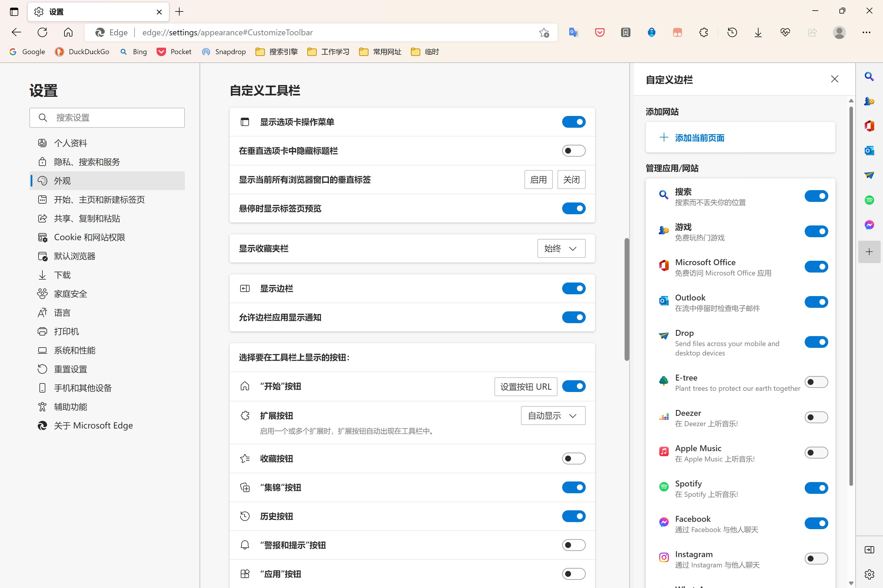Open the Downloads toolbar button
This screenshot has width=883, height=588.
point(758,33)
